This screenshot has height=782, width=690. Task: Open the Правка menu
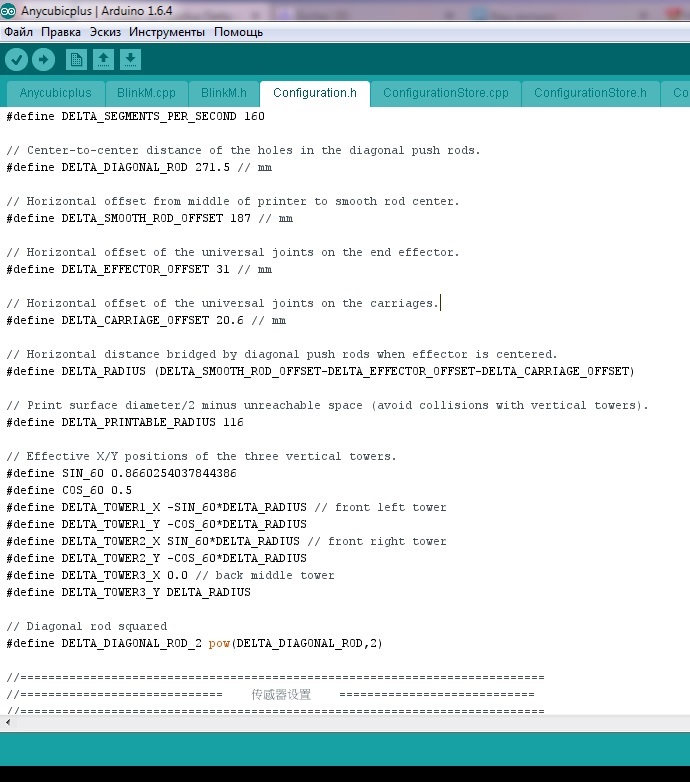click(x=61, y=32)
